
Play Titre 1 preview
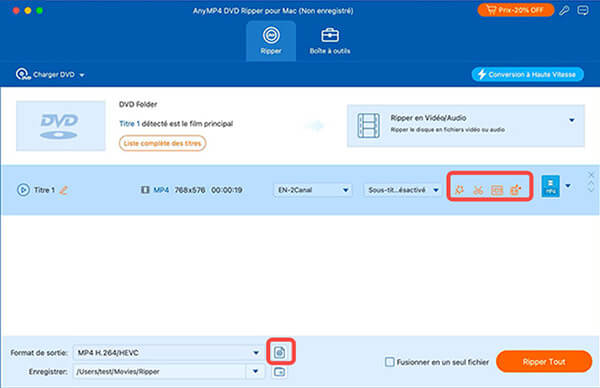click(23, 190)
